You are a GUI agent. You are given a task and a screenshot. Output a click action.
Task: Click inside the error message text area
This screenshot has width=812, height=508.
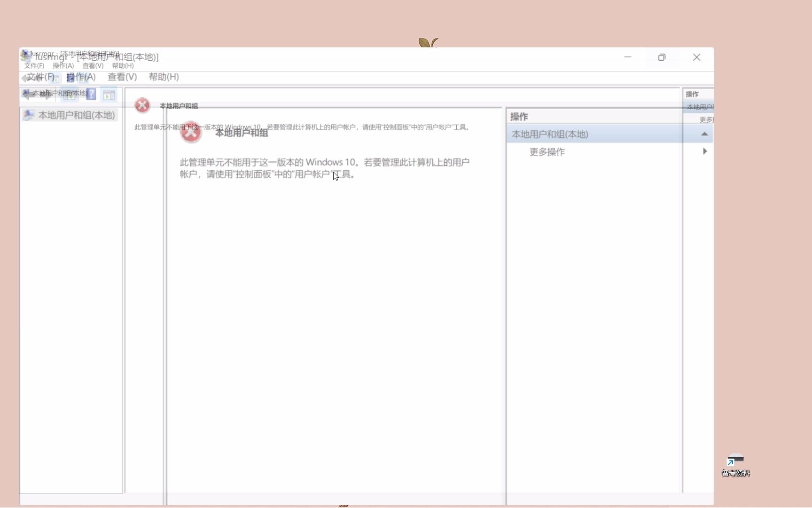point(324,168)
